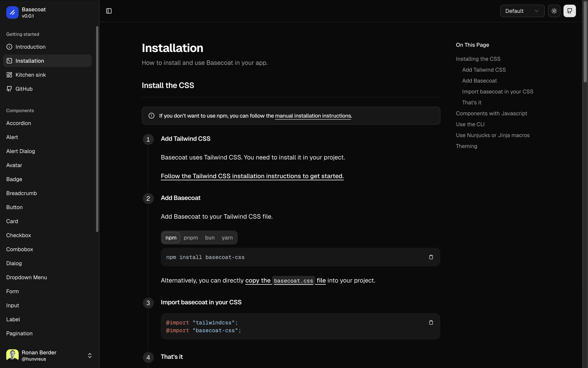Select the bun tab
The width and height of the screenshot is (588, 368).
point(210,238)
